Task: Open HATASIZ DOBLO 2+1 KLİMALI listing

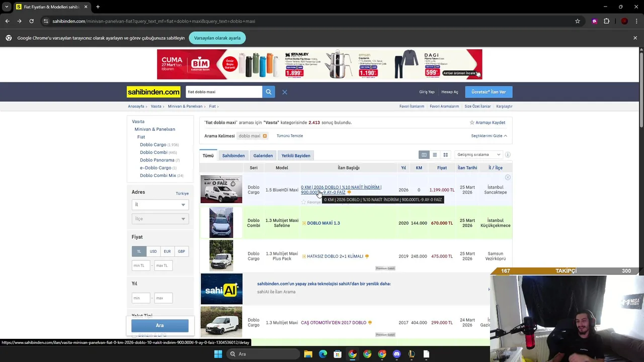Action: click(335, 256)
